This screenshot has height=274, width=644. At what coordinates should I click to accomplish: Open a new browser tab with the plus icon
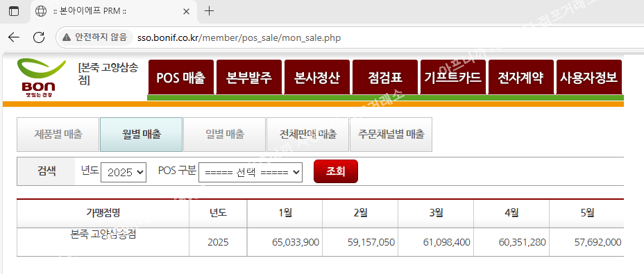[209, 11]
